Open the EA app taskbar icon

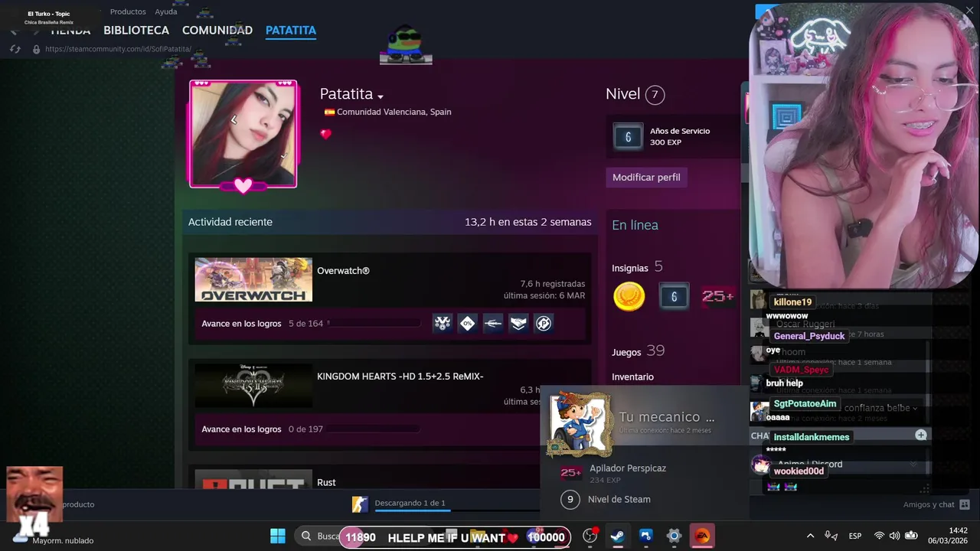[701, 536]
